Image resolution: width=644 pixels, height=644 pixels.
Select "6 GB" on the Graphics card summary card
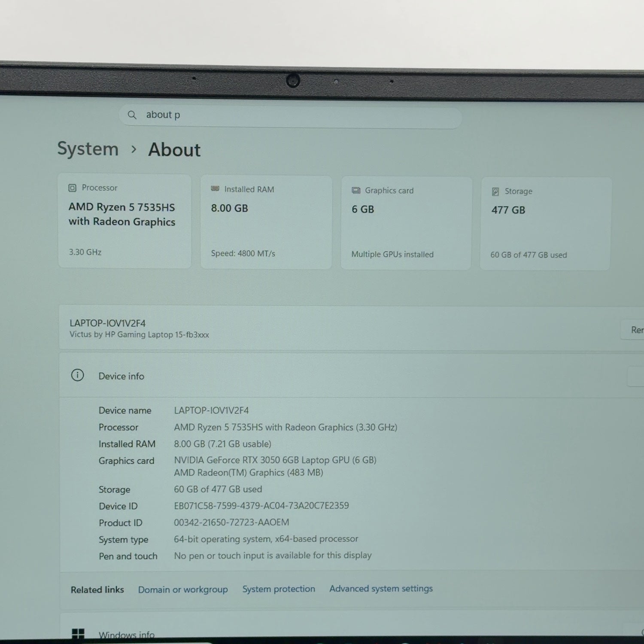pos(363,210)
